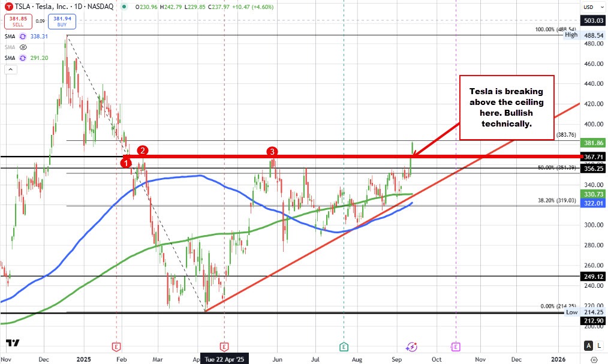Open the red earnings E marker at Apr 22
608x364 pixels.
[224, 347]
